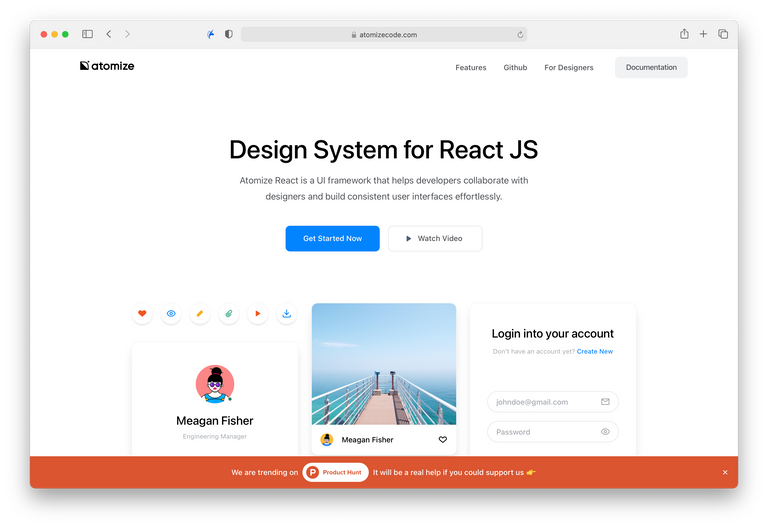Click the Product Hunt badge
Viewport: 768px width, 528px height.
point(336,472)
